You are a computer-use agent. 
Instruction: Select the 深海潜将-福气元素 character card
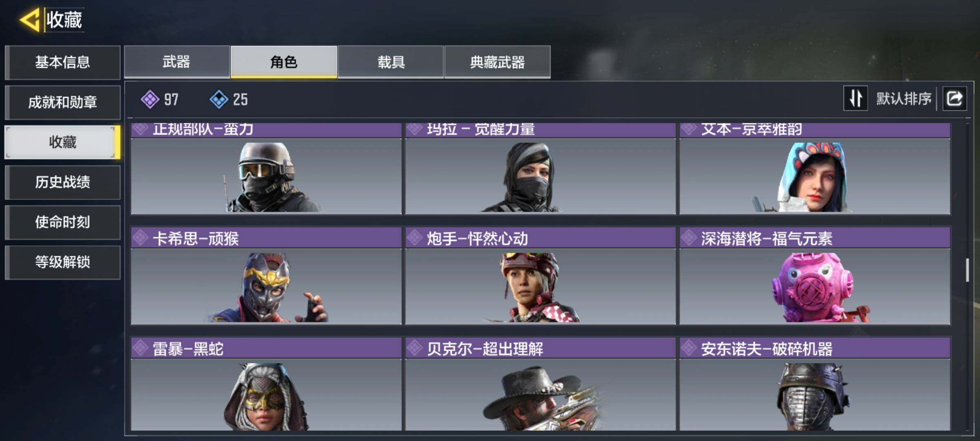815,276
